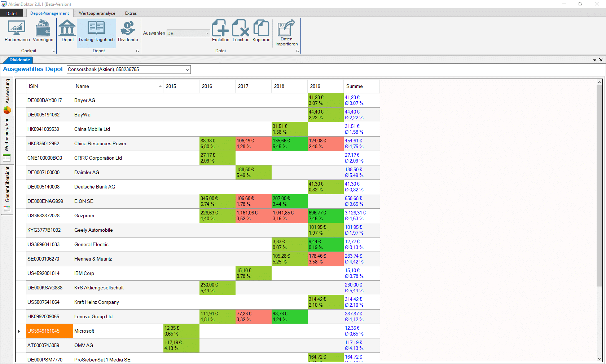This screenshot has height=364, width=606.
Task: Expand the Ausgewähltes Depot combo box
Action: (x=188, y=70)
